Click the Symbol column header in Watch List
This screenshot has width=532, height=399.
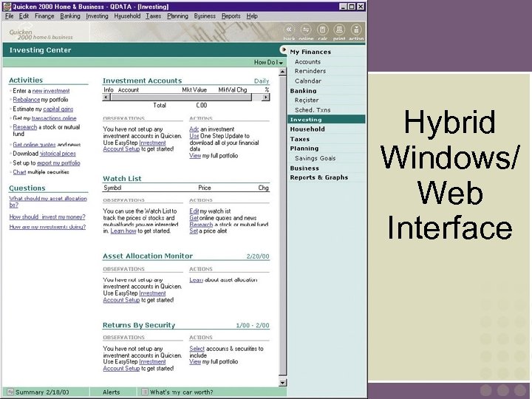112,188
